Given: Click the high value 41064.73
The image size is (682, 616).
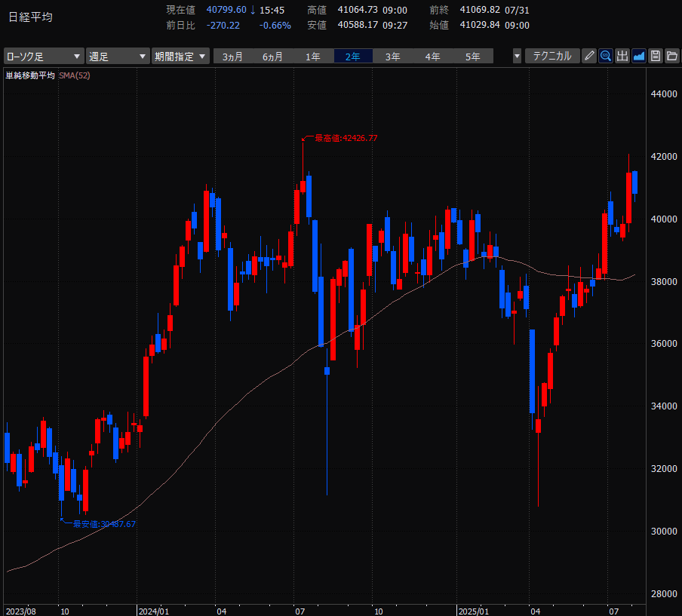Looking at the screenshot, I should pos(358,10).
